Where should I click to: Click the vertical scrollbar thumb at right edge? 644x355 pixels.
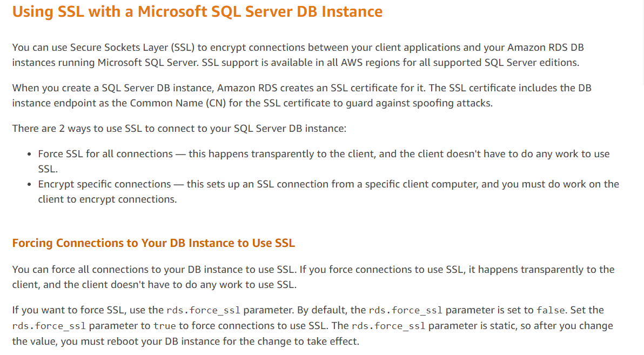pyautogui.click(x=642, y=43)
